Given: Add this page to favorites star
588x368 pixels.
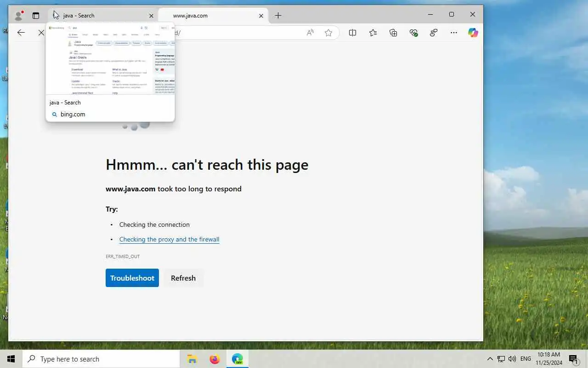Looking at the screenshot, I should tap(328, 33).
